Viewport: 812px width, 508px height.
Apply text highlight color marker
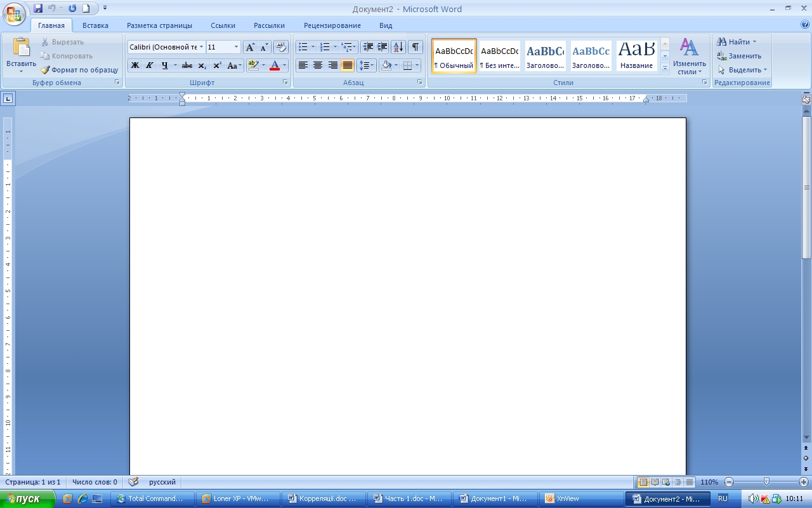[x=253, y=65]
